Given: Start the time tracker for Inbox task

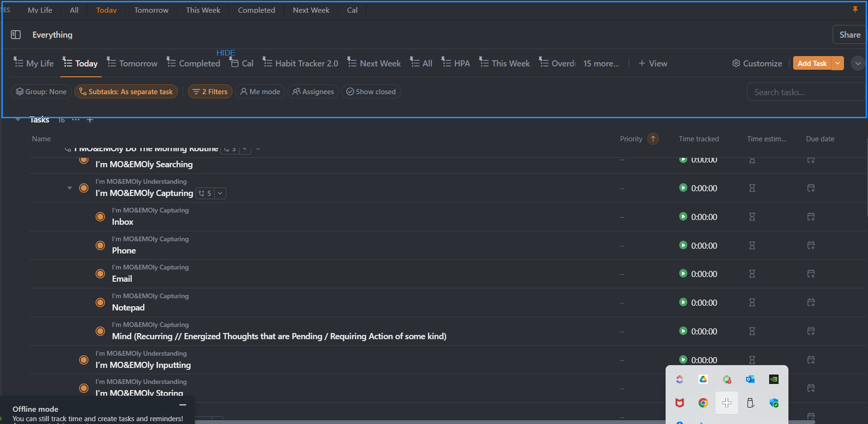Looking at the screenshot, I should [683, 216].
